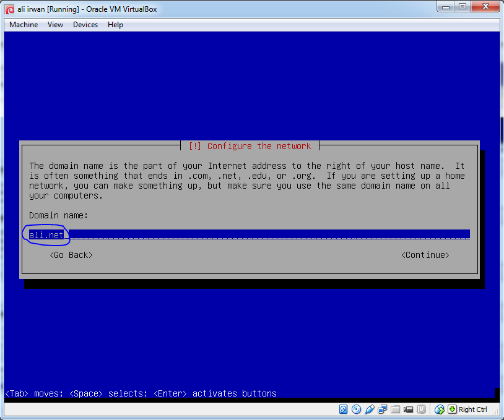Click the 'Domain name:' label
Viewport: 504px width, 420px height.
[x=58, y=215]
